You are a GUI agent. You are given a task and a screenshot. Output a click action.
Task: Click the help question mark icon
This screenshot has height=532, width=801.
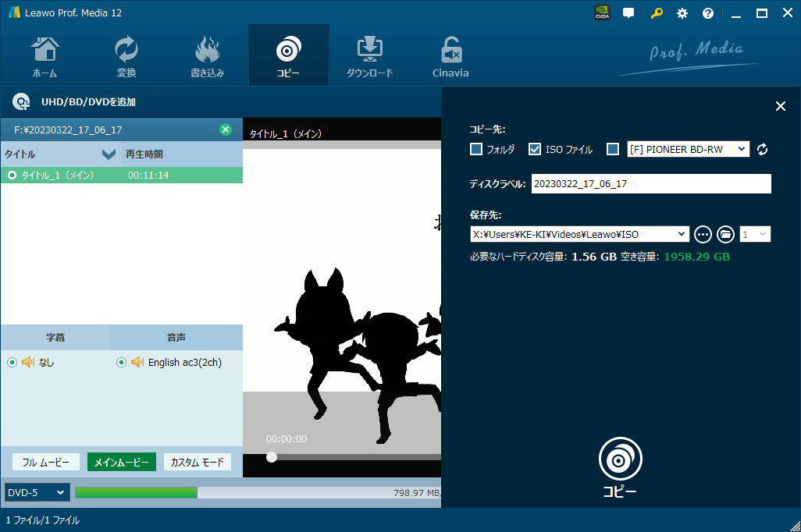pos(708,13)
